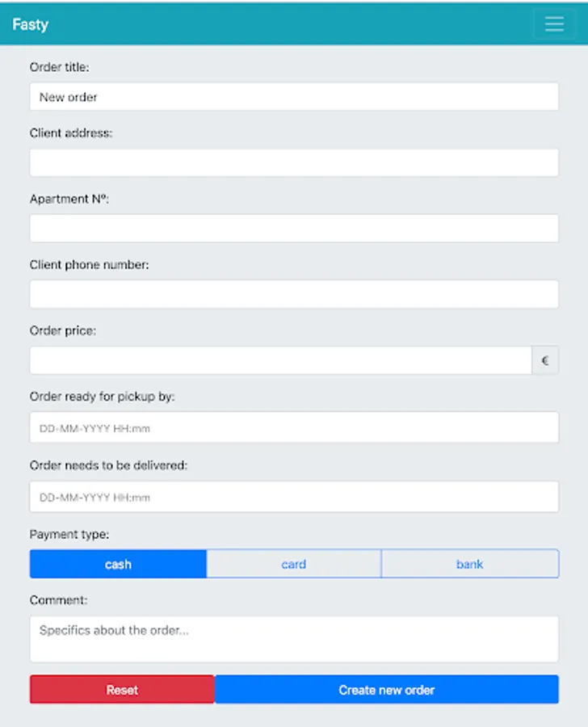Click the Create new order button

click(x=386, y=690)
